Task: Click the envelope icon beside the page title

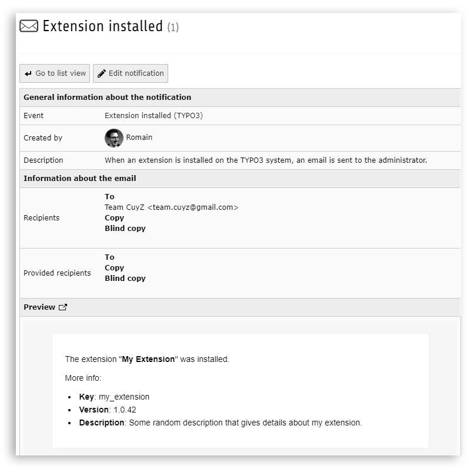Action: click(29, 26)
